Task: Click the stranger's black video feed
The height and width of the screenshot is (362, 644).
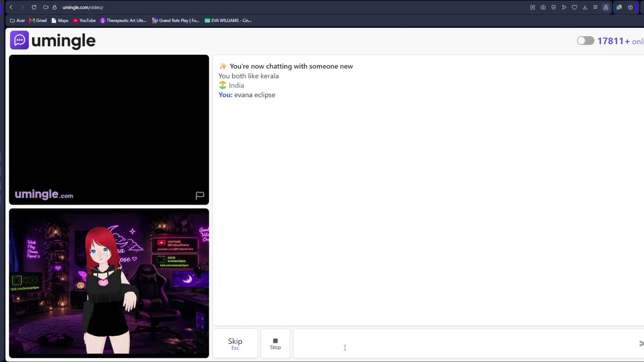Action: point(109,130)
